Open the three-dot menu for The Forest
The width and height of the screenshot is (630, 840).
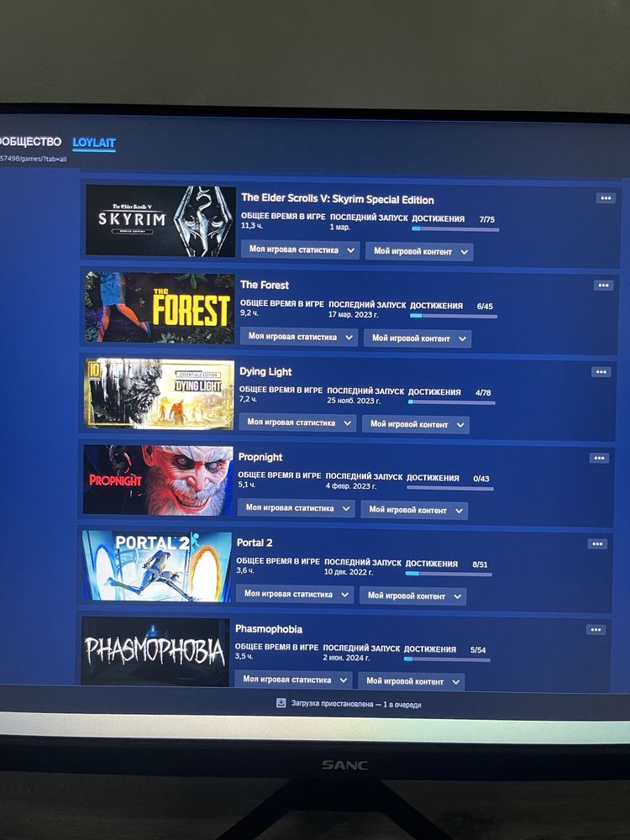[603, 285]
